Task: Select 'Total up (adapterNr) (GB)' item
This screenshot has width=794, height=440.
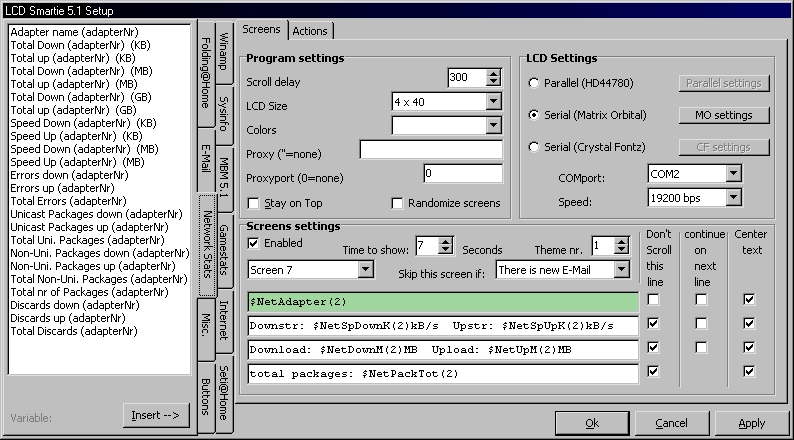Action: pyautogui.click(x=73, y=110)
